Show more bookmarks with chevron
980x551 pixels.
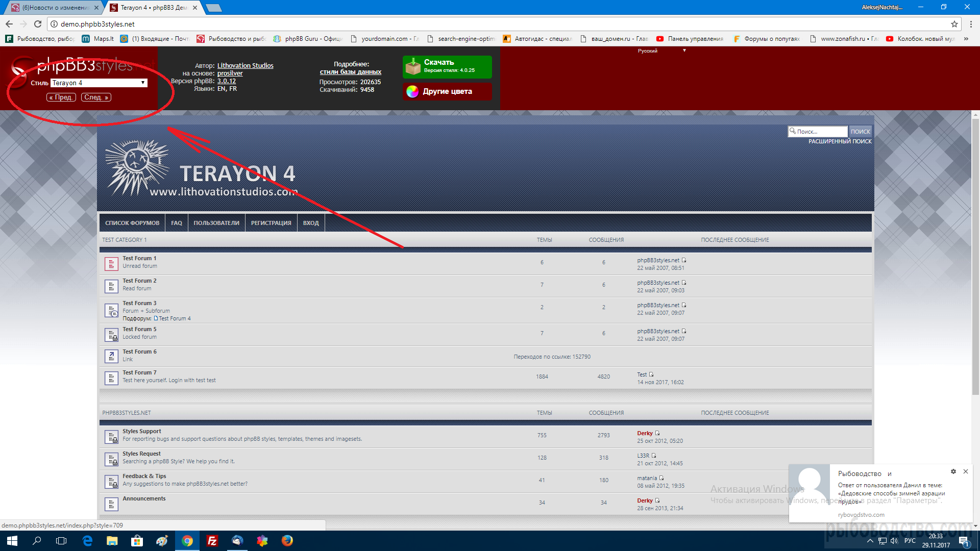pyautogui.click(x=966, y=39)
